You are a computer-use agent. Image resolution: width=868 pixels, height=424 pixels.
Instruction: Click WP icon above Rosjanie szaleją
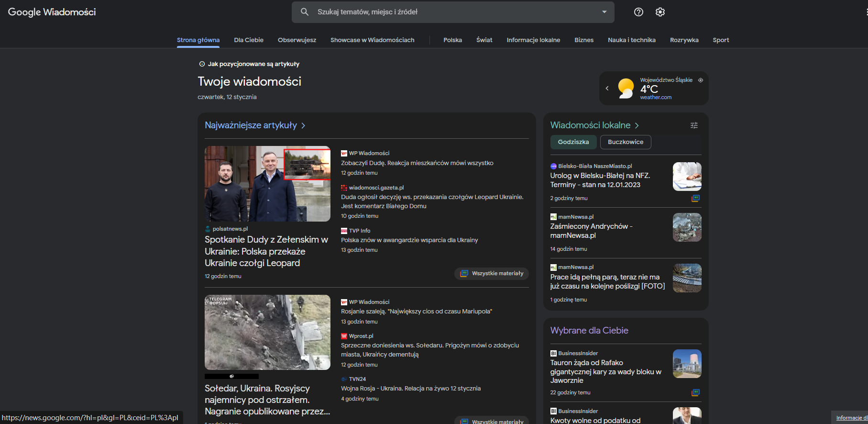coord(344,302)
